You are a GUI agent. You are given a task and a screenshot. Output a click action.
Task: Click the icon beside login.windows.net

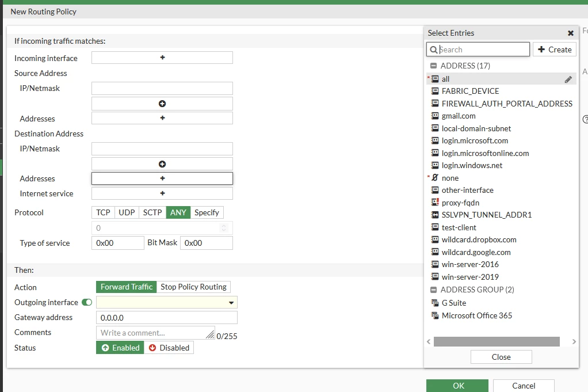click(x=434, y=165)
